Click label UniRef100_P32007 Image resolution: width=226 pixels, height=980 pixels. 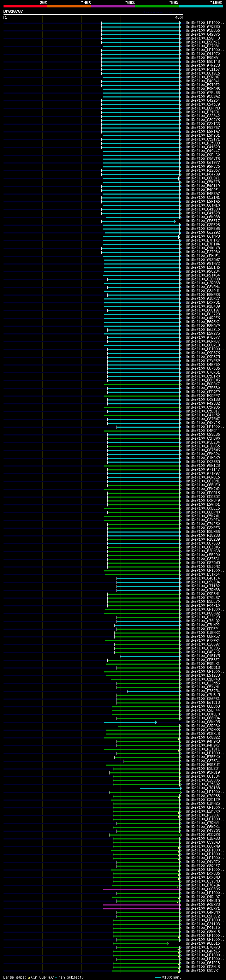[202, 815]
